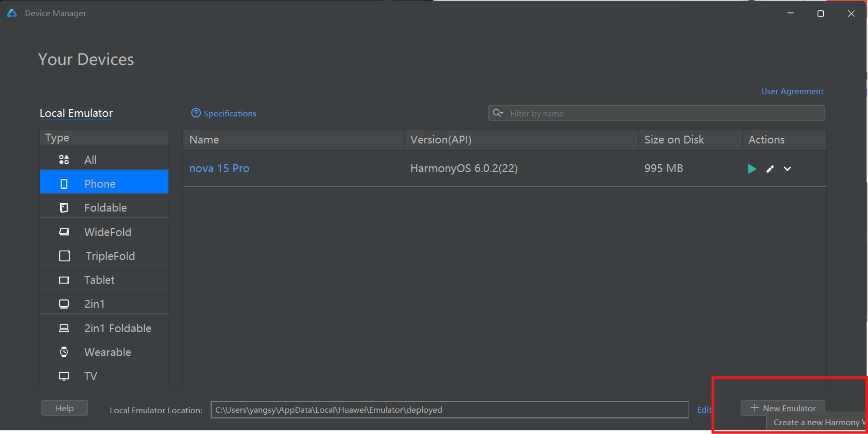
Task: Select the Foldable device type
Action: coord(104,208)
